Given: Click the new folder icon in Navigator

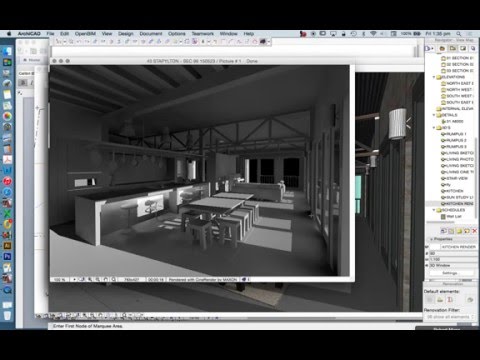Looking at the screenshot, I should [x=459, y=231].
